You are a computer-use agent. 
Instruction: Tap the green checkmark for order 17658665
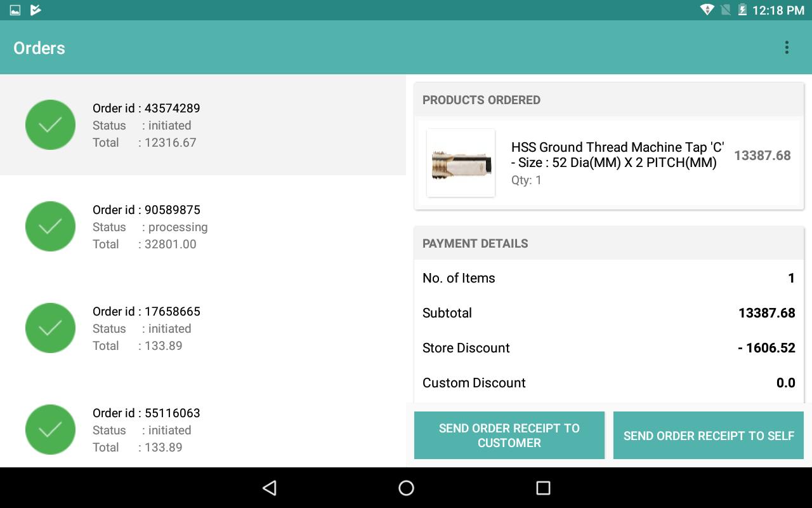click(50, 328)
